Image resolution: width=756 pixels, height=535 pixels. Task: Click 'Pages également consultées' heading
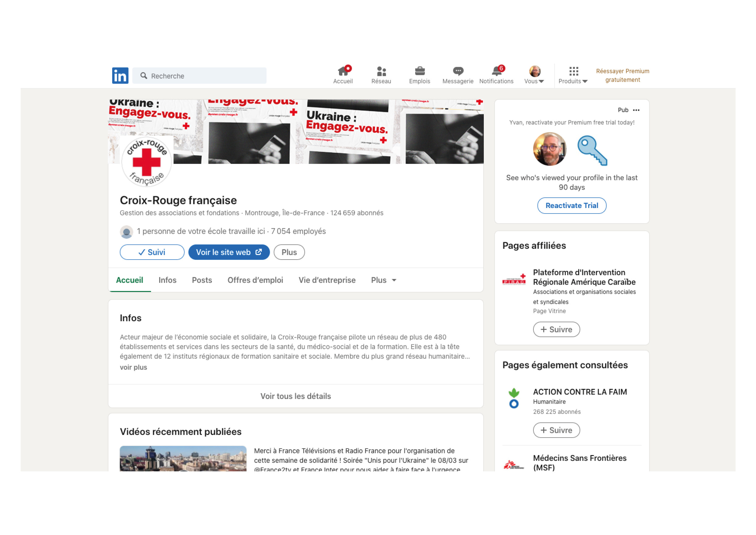tap(565, 365)
